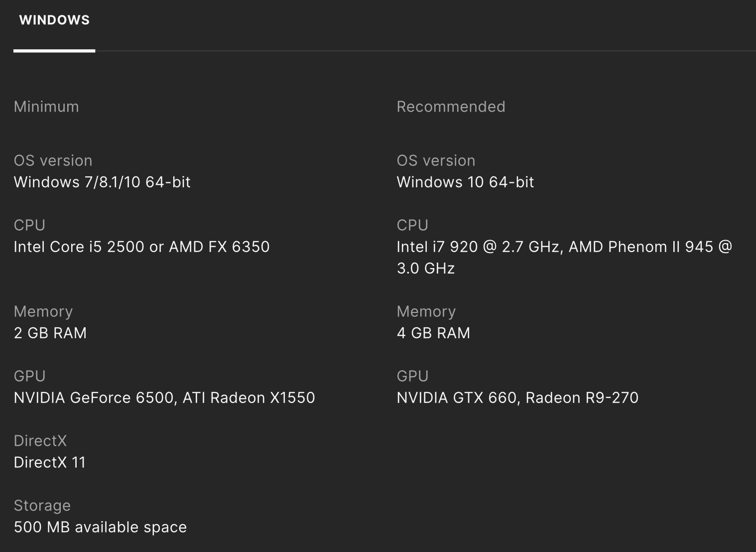Click the DirectX 11 value

50,463
